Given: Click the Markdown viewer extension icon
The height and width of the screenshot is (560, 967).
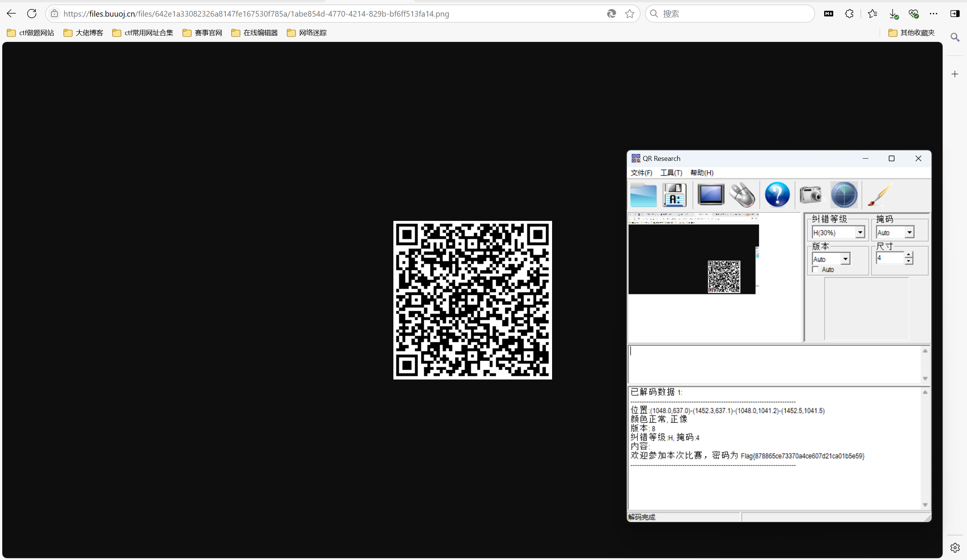Looking at the screenshot, I should [x=828, y=14].
